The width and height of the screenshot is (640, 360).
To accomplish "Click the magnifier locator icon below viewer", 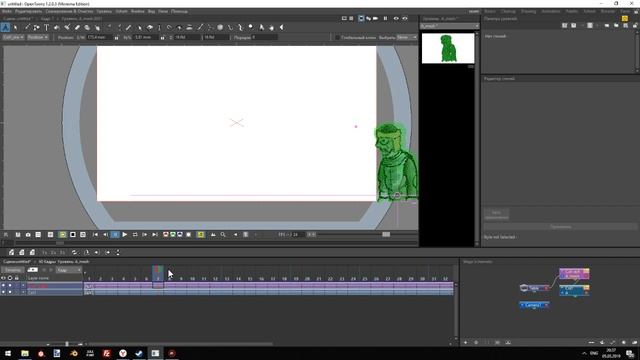I will click(223, 235).
